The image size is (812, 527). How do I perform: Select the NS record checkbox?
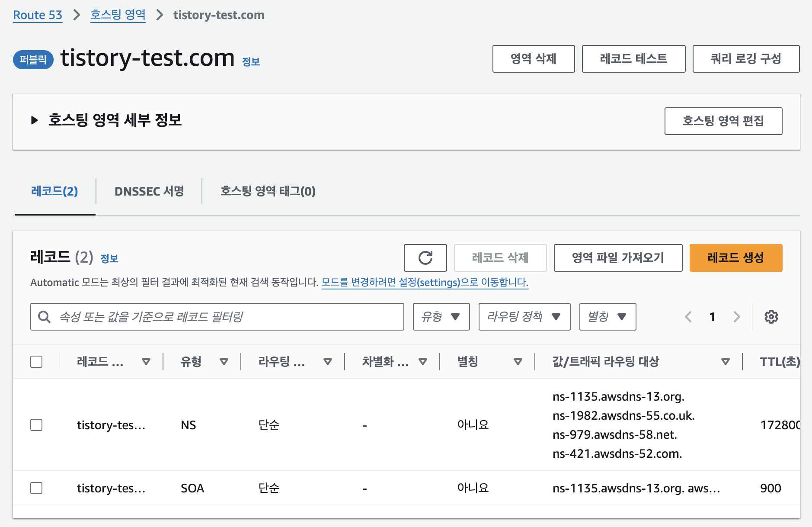[36, 425]
